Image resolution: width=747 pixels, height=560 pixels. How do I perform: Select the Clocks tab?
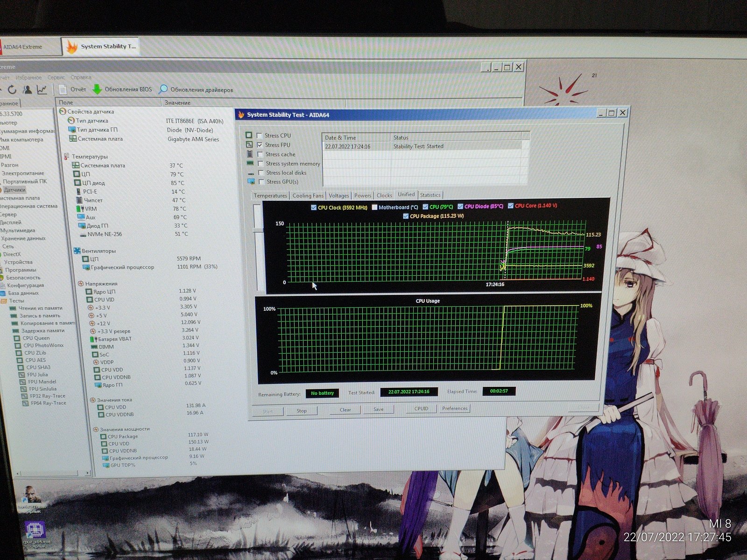pyautogui.click(x=384, y=196)
